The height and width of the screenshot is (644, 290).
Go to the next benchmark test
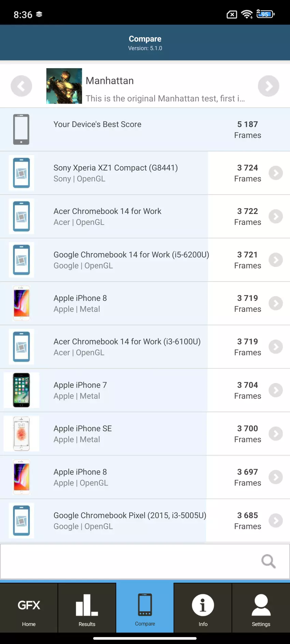(x=269, y=86)
